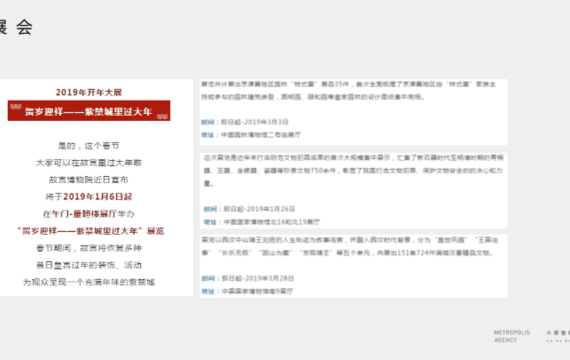Click the paragraph mentioning 珍贵文物750余件
Image resolution: width=570 pixels, height=360 pixels.
(353, 171)
